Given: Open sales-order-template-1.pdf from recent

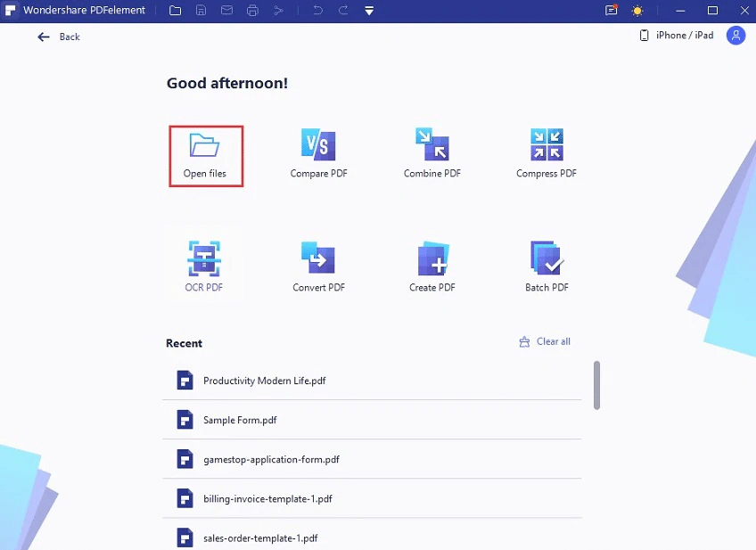Looking at the screenshot, I should (x=372, y=535).
